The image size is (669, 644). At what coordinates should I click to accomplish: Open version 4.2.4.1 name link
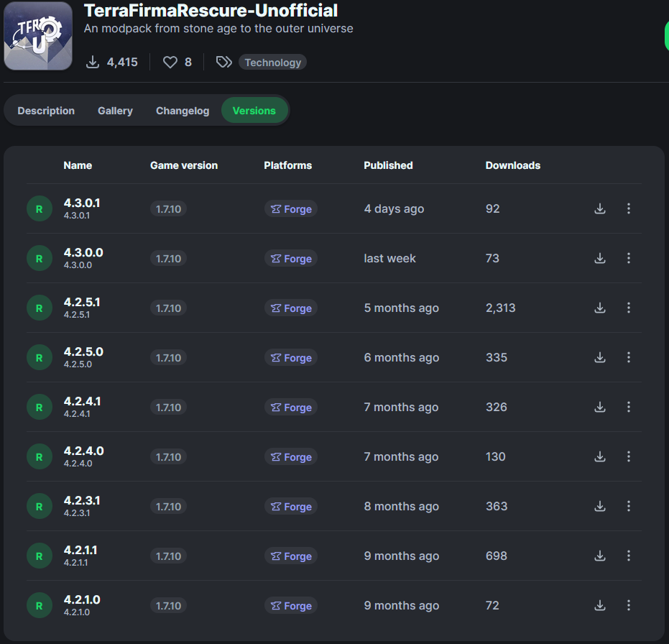[83, 401]
